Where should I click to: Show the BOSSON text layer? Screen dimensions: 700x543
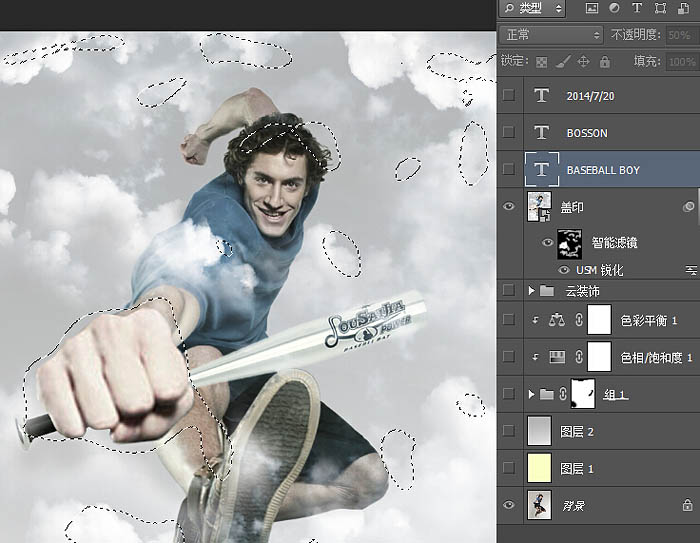tap(508, 132)
